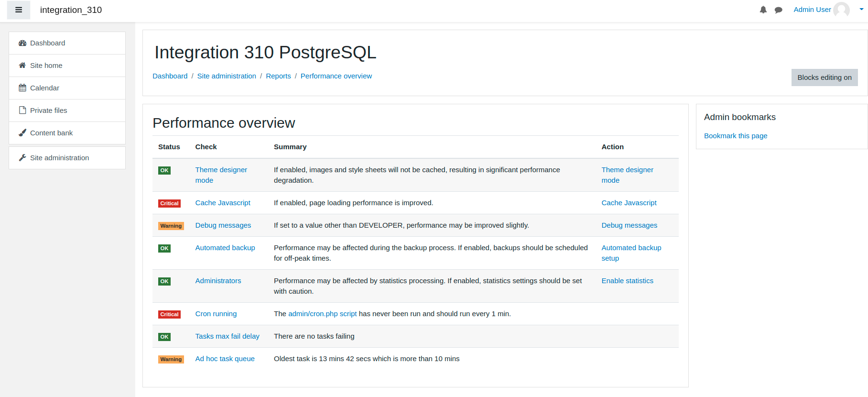Toggle the hamburger side panel button
This screenshot has width=868, height=397.
(x=19, y=10)
